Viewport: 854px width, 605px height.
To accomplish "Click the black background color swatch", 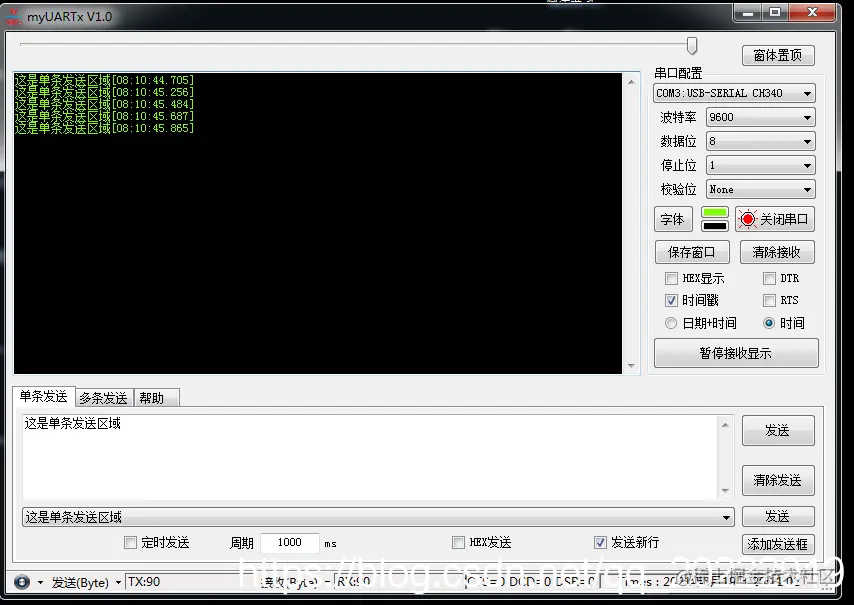I will [715, 226].
